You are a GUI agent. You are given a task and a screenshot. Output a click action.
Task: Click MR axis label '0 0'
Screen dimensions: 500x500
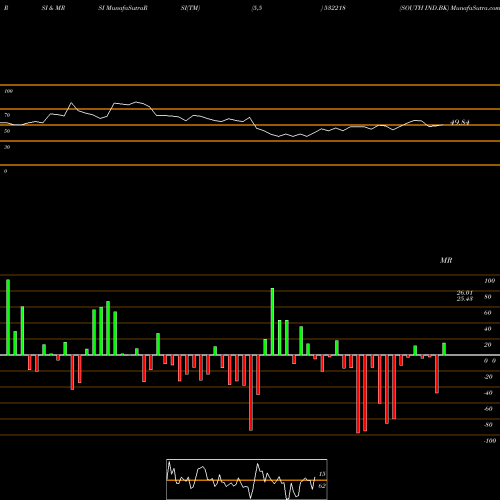[x=490, y=361]
